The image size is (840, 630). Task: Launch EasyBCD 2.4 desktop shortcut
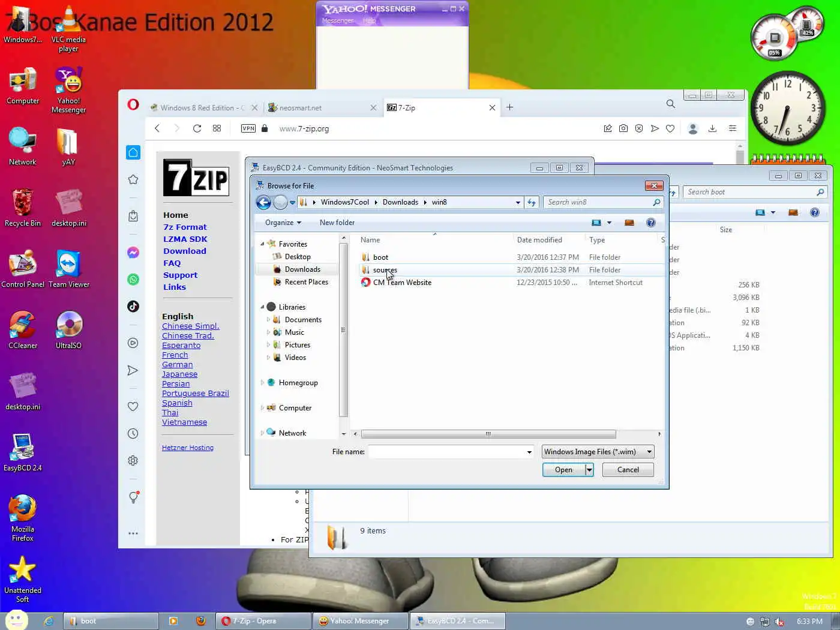click(23, 452)
